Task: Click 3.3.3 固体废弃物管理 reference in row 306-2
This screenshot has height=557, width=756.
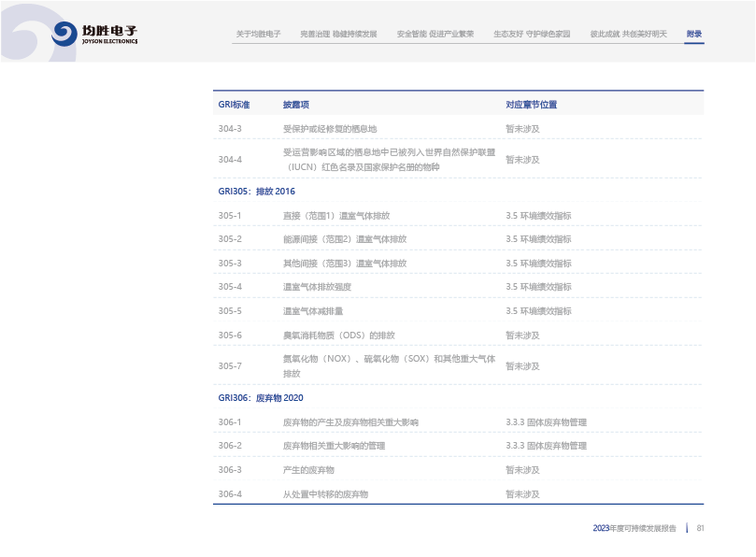Action: click(x=546, y=447)
